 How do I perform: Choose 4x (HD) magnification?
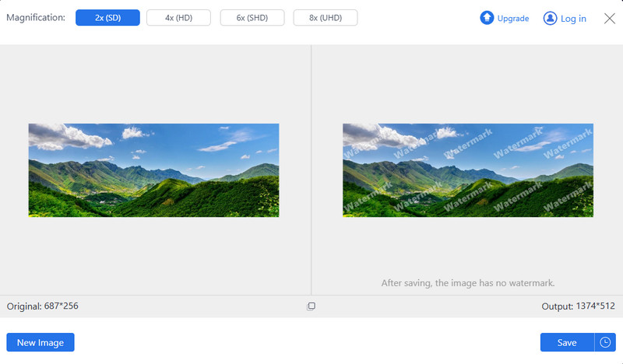click(x=178, y=18)
